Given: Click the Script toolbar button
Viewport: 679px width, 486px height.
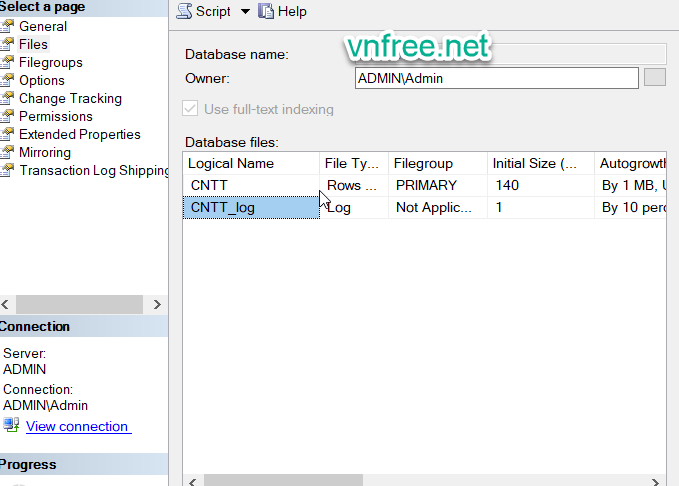Looking at the screenshot, I should point(204,12).
